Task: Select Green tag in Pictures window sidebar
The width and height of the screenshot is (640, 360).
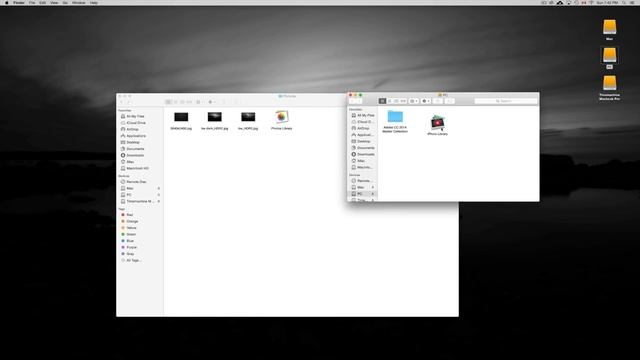Action: coord(129,234)
